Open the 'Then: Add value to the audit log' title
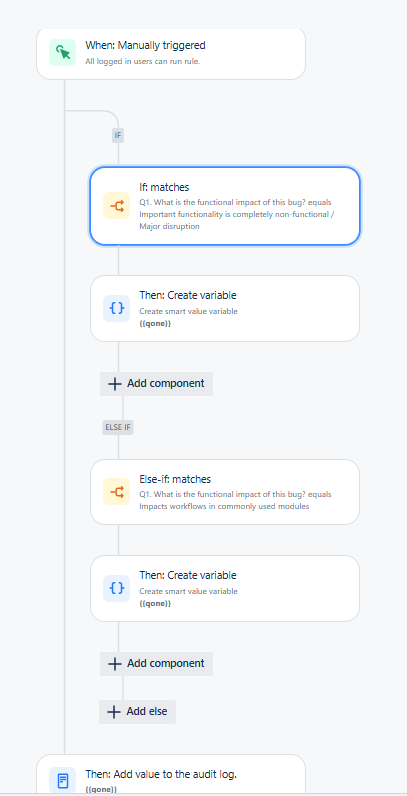 (161, 774)
